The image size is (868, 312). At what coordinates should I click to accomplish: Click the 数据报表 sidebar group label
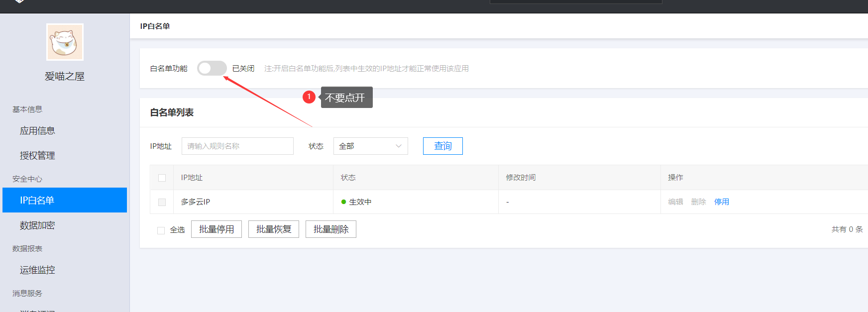pos(27,248)
